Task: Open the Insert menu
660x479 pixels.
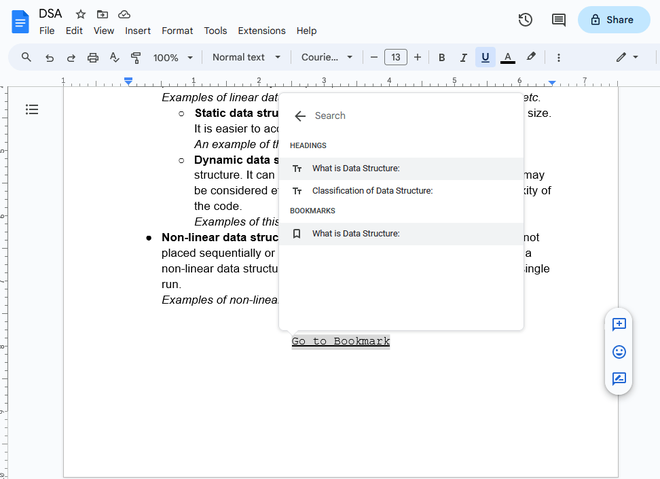Action: [138, 31]
